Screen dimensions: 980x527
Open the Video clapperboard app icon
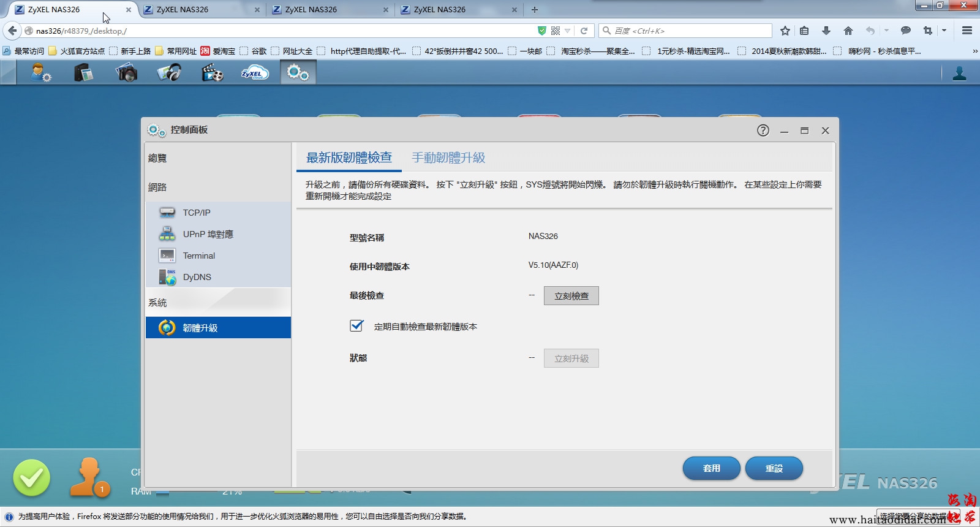[x=212, y=73]
